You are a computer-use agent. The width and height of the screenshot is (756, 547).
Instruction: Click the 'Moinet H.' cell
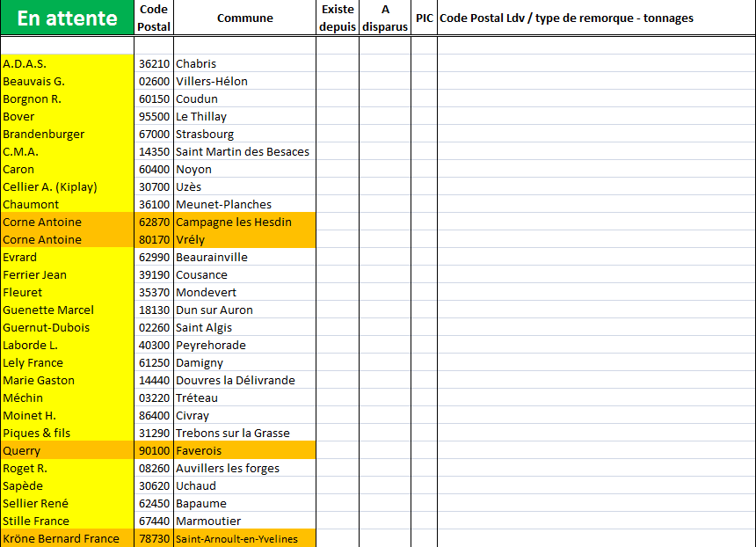[x=67, y=416]
